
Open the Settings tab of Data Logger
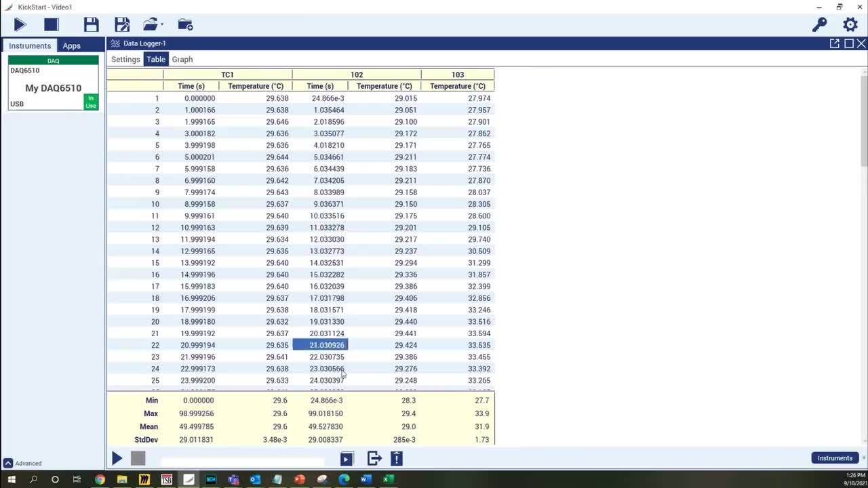click(125, 60)
